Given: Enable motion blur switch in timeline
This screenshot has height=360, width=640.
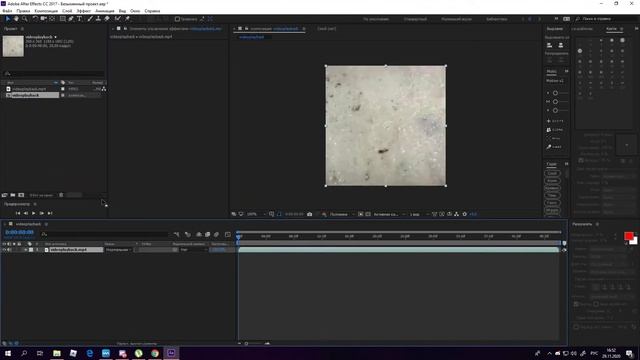Looking at the screenshot, I should [216, 234].
